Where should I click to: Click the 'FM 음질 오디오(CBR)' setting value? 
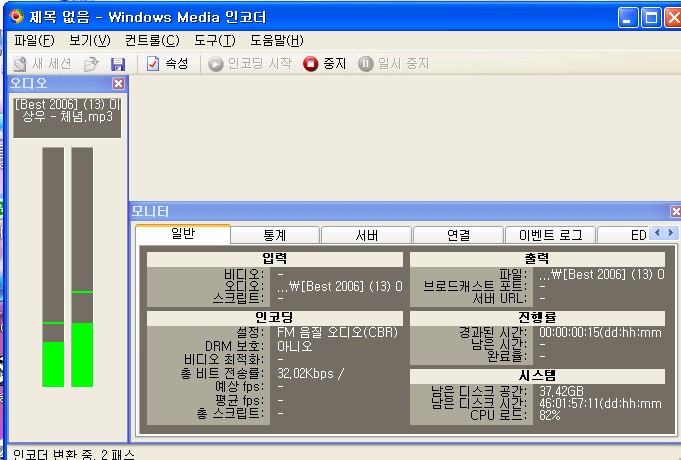click(x=337, y=333)
